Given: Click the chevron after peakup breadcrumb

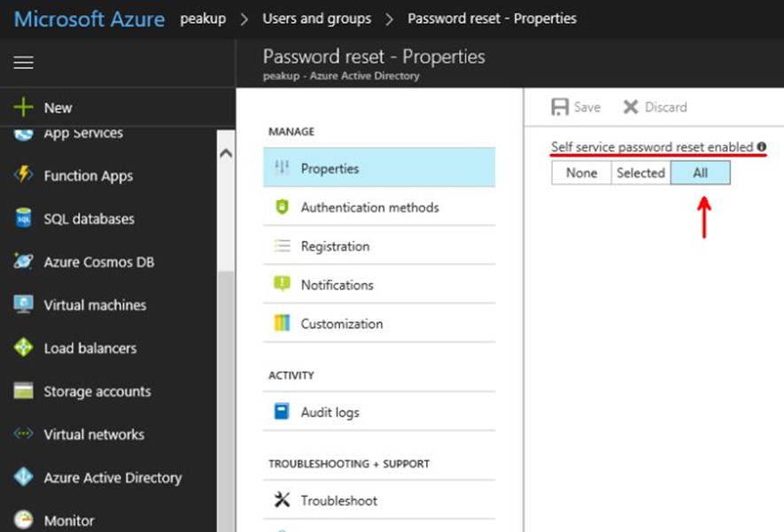Looking at the screenshot, I should point(244,19).
